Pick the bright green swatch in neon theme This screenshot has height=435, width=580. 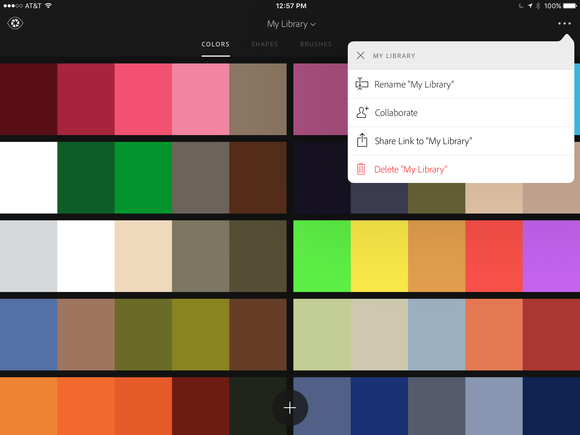[x=322, y=256]
